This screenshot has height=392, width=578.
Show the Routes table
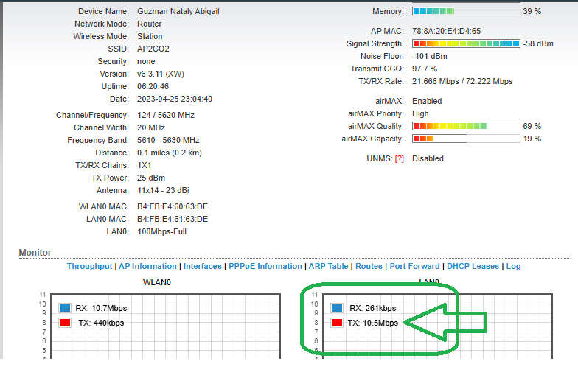(x=369, y=266)
